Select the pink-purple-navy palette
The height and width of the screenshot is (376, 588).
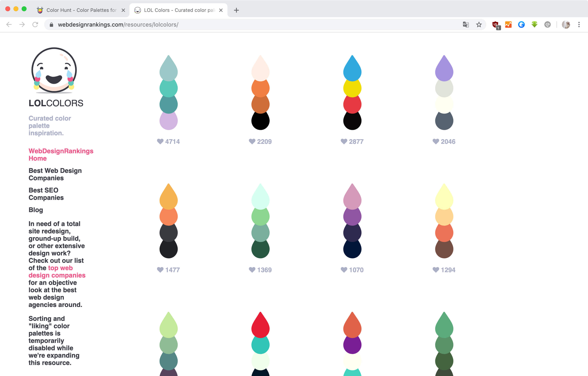pyautogui.click(x=352, y=221)
